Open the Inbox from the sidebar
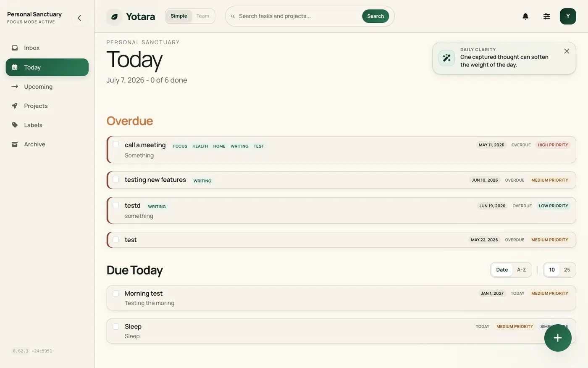This screenshot has width=588, height=368. pos(47,48)
